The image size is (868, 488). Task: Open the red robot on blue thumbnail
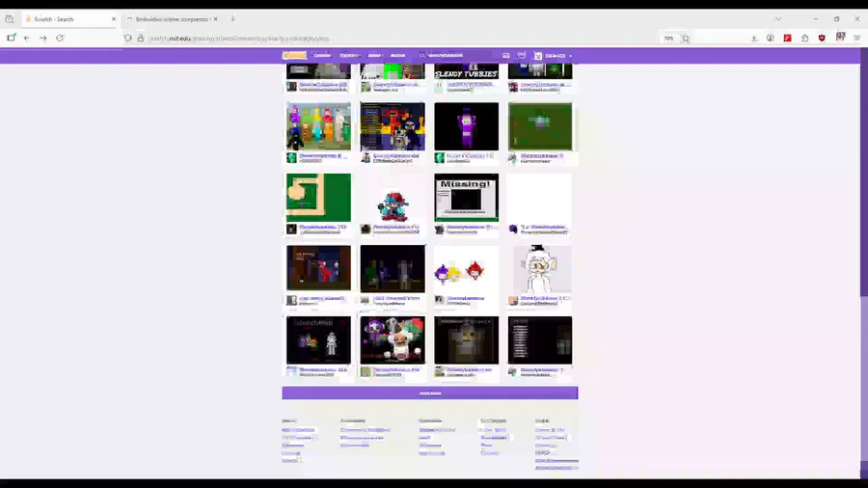pos(393,126)
